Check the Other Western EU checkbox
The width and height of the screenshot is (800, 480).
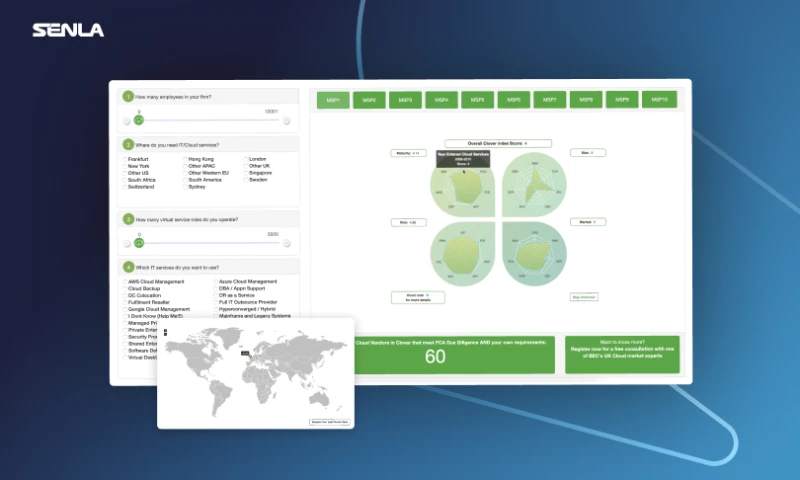click(x=185, y=173)
